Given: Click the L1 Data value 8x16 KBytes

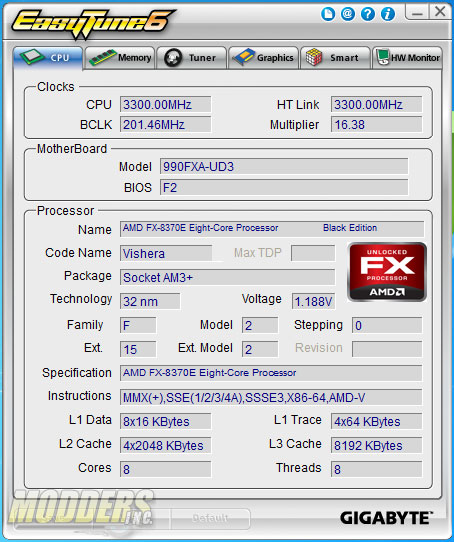Looking at the screenshot, I should point(165,421).
